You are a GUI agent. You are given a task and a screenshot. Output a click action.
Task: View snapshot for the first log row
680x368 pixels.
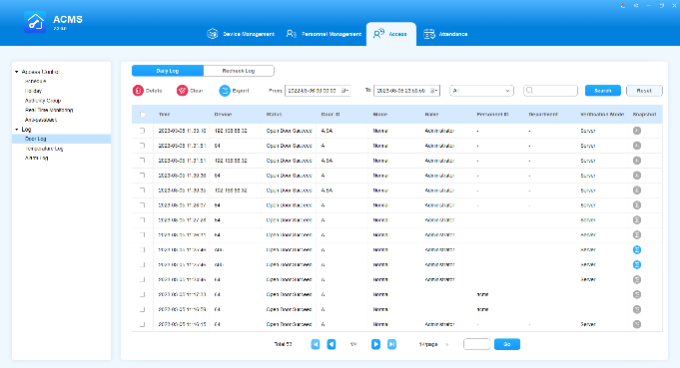[637, 131]
